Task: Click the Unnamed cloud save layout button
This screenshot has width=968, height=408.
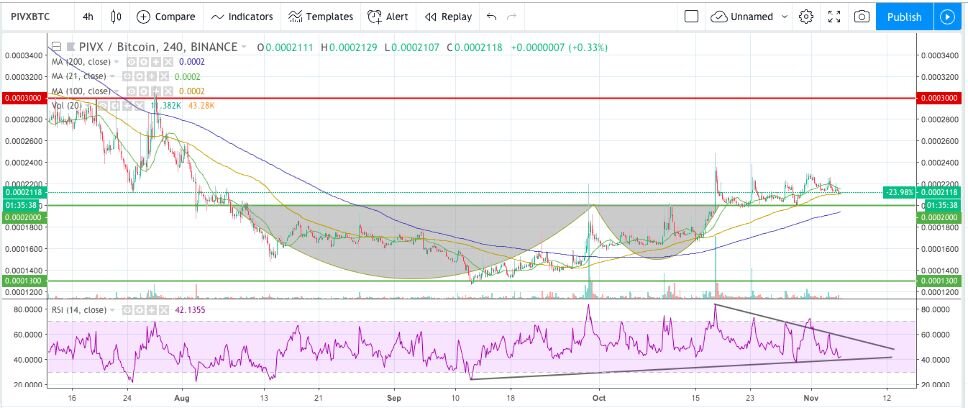Action: click(x=743, y=17)
